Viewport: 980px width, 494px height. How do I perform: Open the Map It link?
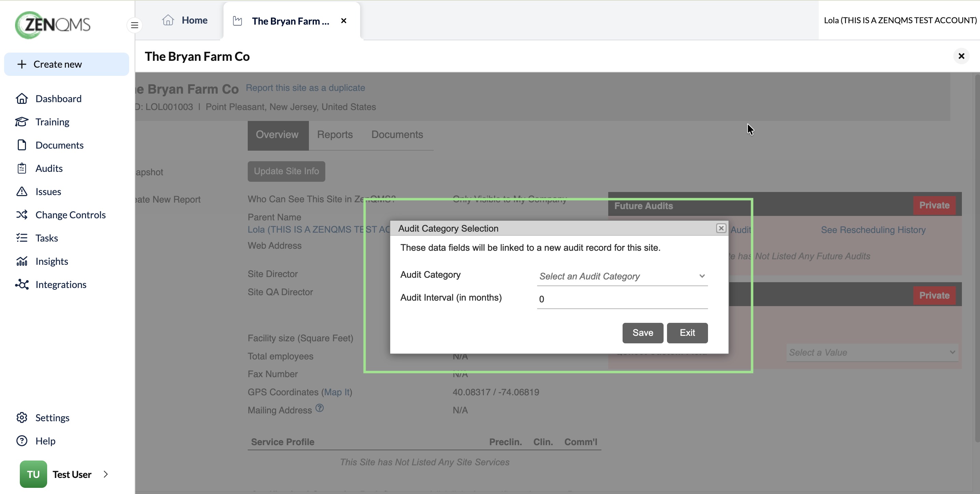pyautogui.click(x=336, y=392)
